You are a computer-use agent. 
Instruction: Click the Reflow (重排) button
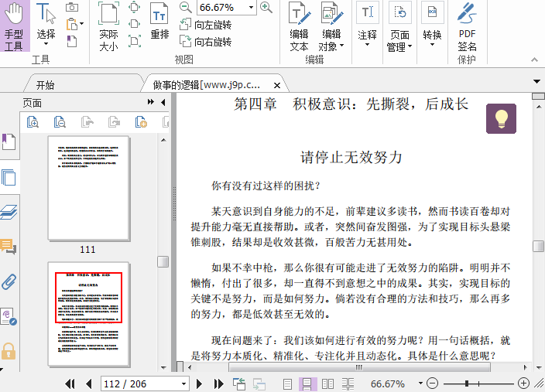(159, 22)
